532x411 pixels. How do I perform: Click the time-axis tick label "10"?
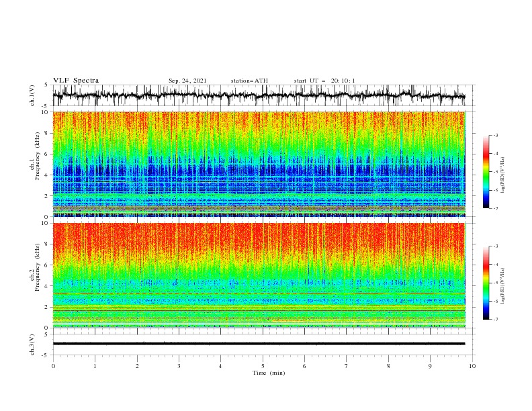pyautogui.click(x=472, y=366)
